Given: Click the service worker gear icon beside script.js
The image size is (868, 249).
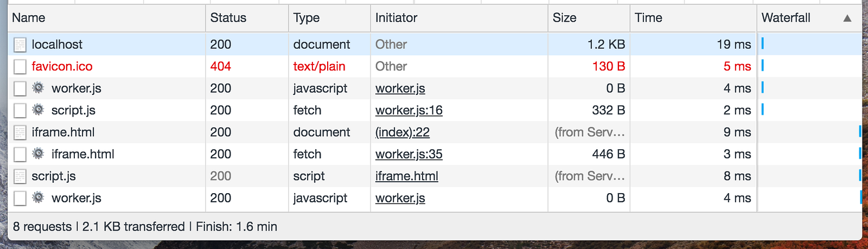Looking at the screenshot, I should point(38,110).
